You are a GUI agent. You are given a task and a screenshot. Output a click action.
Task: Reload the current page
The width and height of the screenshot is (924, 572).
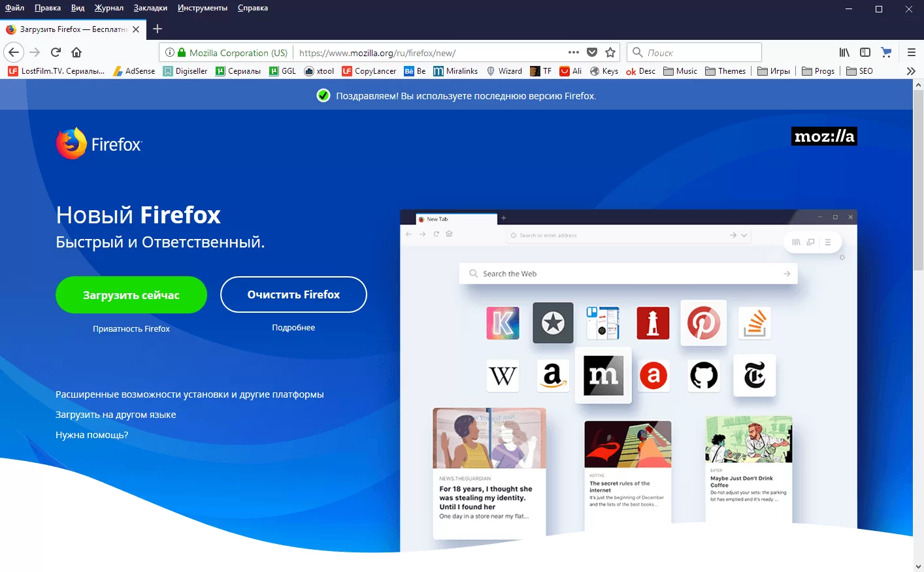tap(56, 52)
